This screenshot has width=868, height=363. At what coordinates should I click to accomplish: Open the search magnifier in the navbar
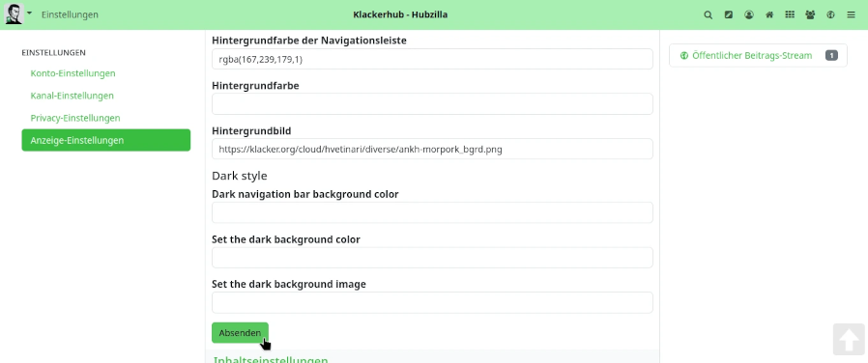click(708, 14)
